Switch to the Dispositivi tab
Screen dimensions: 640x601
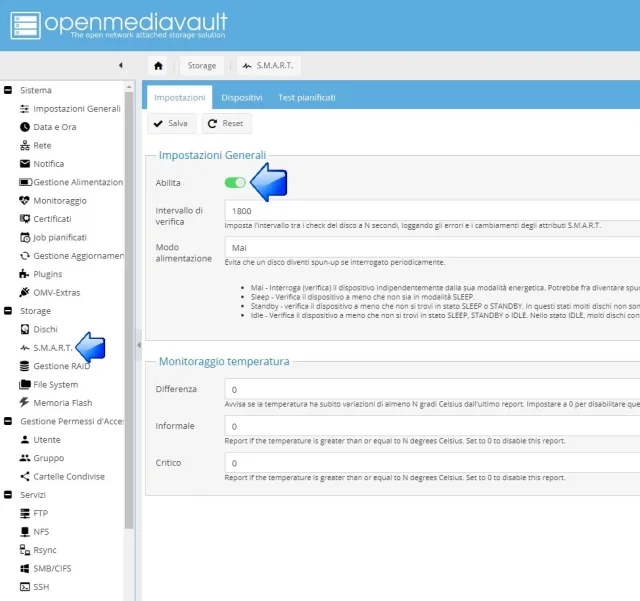coord(242,98)
